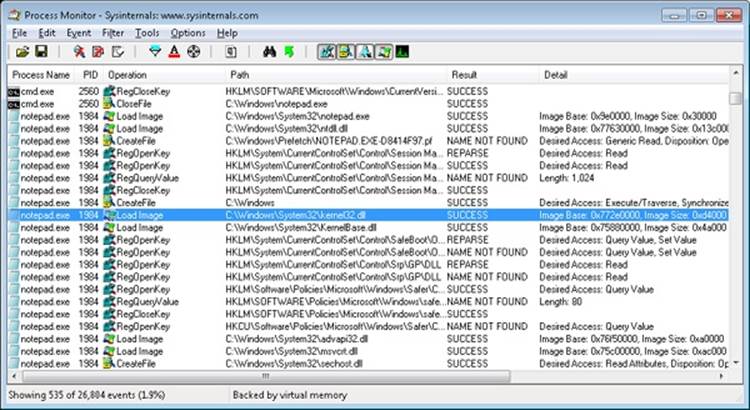This screenshot has width=750, height=410.
Task: Click the vertical scrollbar thumb
Action: [736, 98]
